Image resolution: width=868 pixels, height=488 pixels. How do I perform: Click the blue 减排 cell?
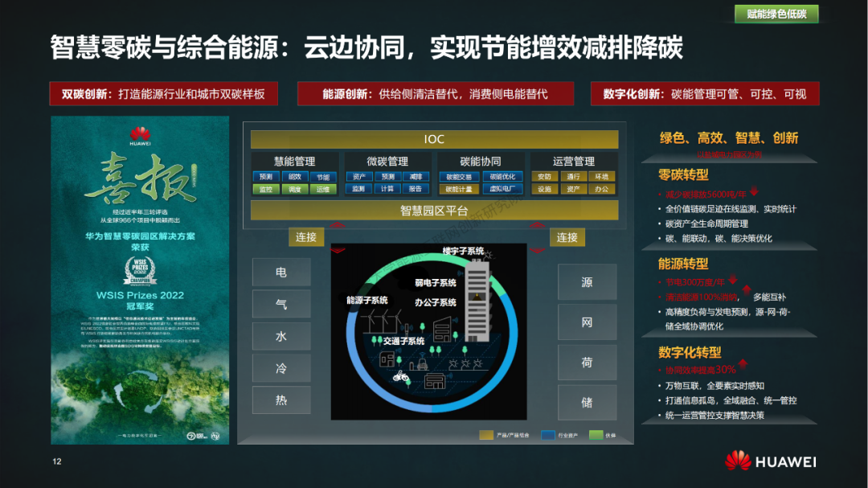pos(416,177)
